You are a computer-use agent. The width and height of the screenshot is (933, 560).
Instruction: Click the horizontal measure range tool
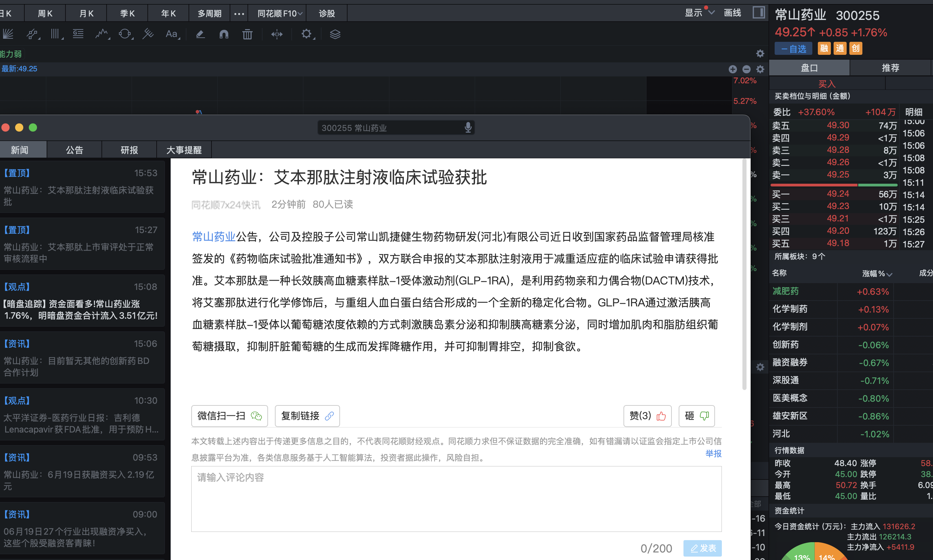277,34
